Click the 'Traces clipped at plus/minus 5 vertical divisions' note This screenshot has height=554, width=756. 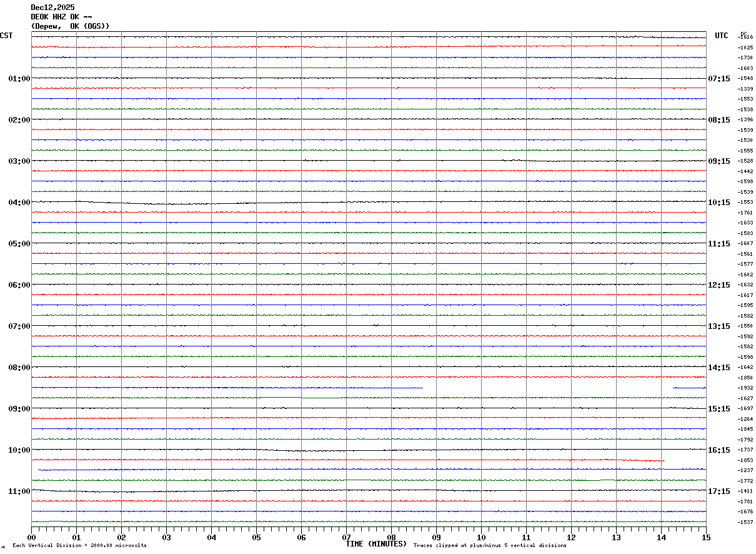pyautogui.click(x=490, y=546)
